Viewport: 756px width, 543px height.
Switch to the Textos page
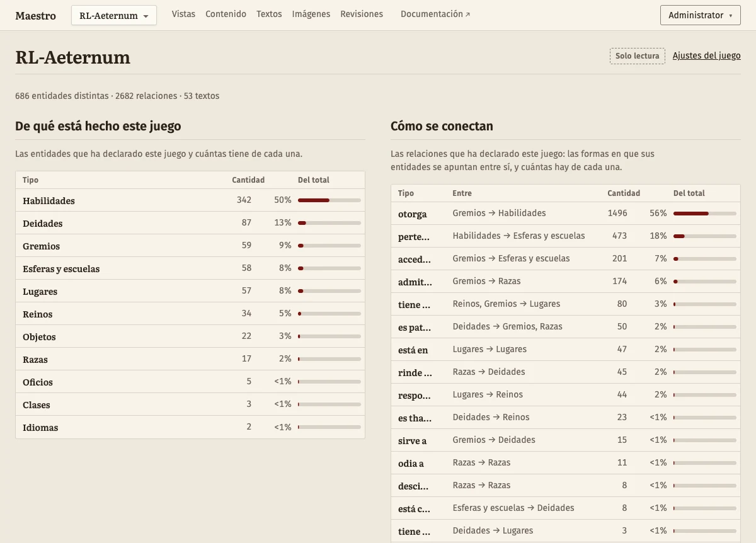point(269,14)
